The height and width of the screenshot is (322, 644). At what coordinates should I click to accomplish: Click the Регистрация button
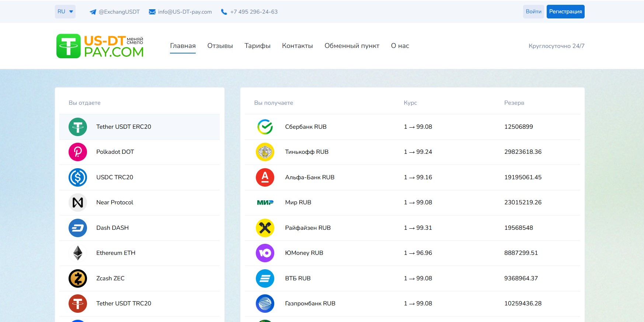click(565, 11)
